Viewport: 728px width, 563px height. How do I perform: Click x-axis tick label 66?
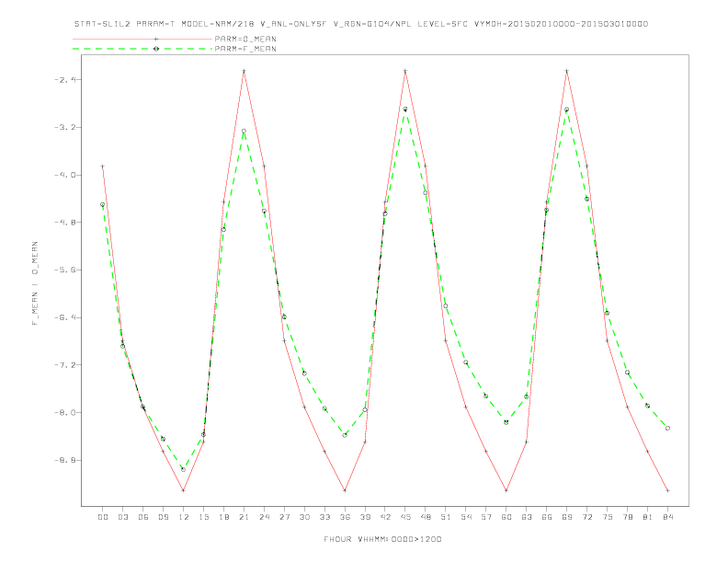click(x=547, y=517)
